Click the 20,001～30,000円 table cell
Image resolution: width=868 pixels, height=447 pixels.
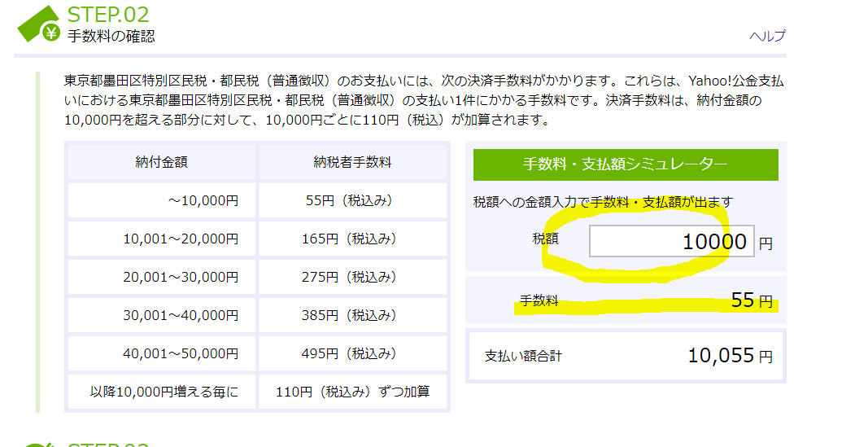tap(162, 277)
